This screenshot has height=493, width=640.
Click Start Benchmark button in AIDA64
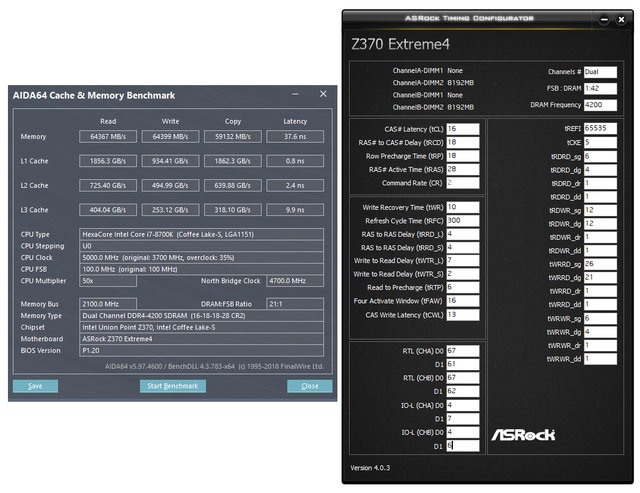pos(173,386)
